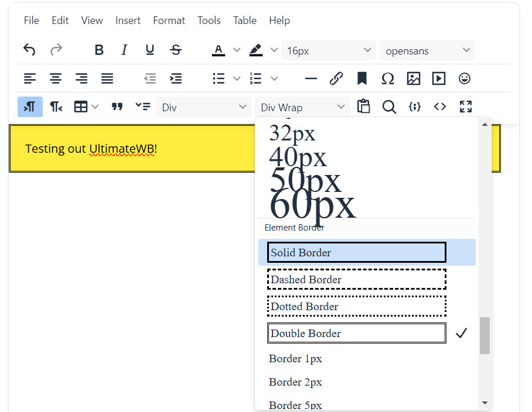Select Dashed Border from the list
532x412 pixels.
coord(356,280)
